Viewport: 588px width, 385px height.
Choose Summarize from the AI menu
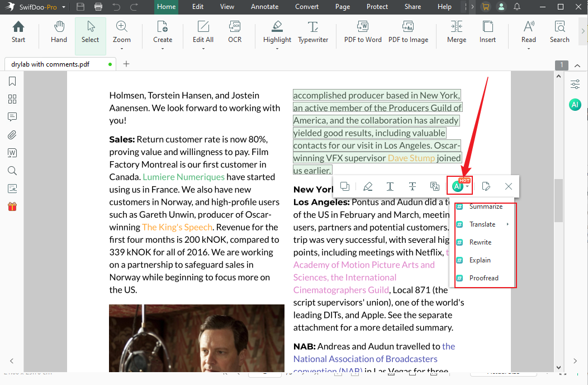(x=485, y=206)
